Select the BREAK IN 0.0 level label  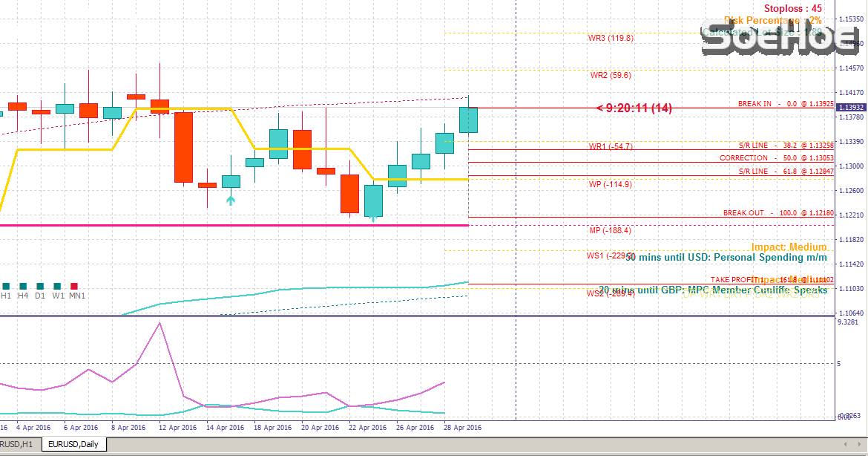tap(786, 104)
